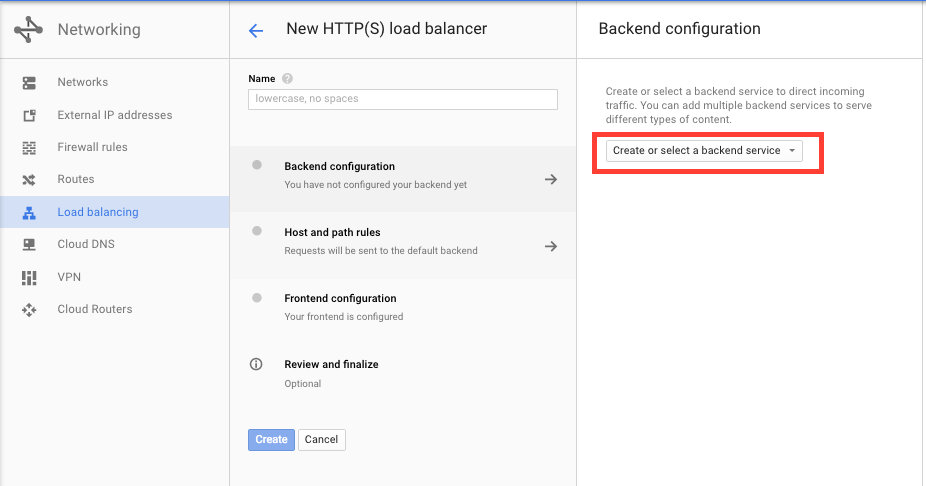Click the Cloud DNS icon
The width and height of the screenshot is (926, 486).
(x=29, y=244)
